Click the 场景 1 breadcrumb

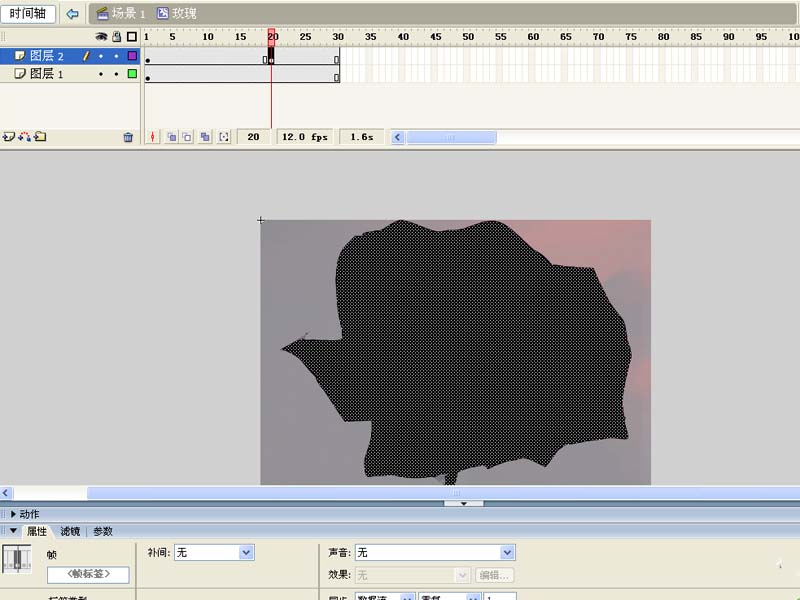click(121, 13)
